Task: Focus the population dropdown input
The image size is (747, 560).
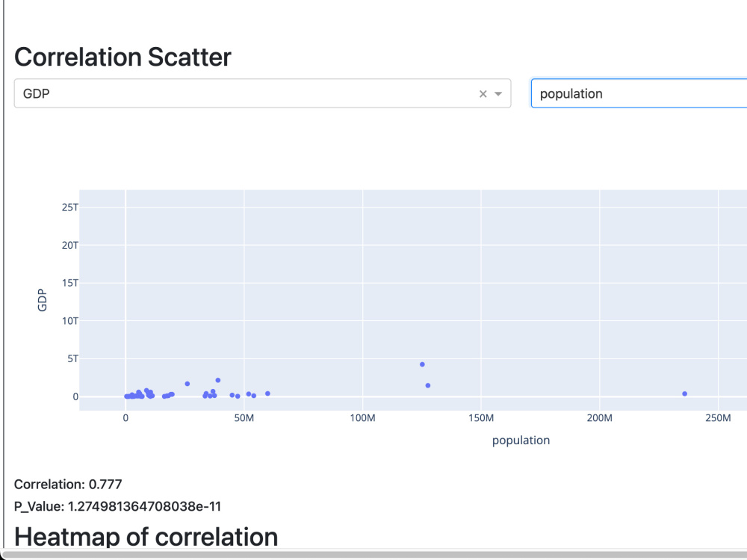Action: [639, 93]
